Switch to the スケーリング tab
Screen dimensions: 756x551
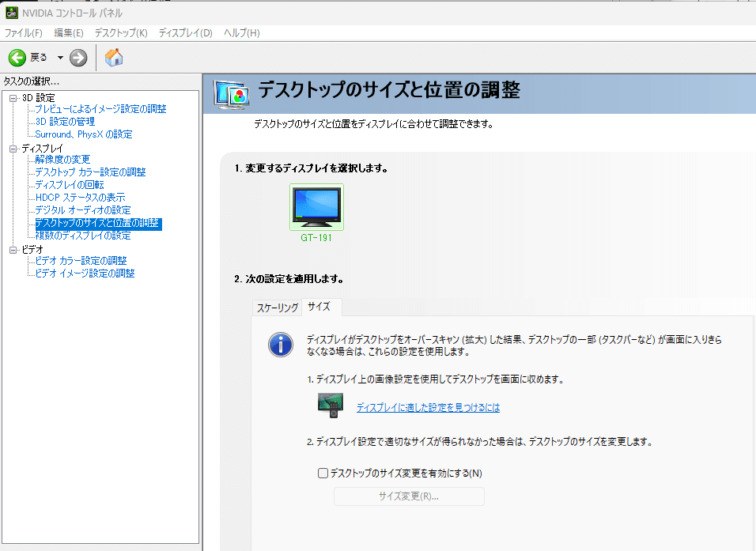click(278, 308)
